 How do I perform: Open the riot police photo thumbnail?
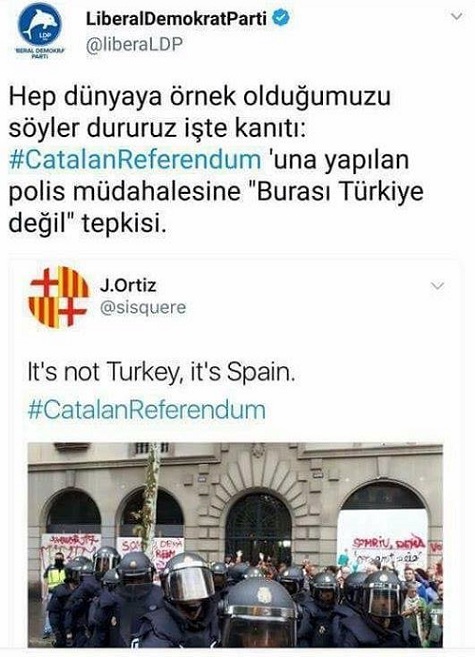(x=235, y=545)
